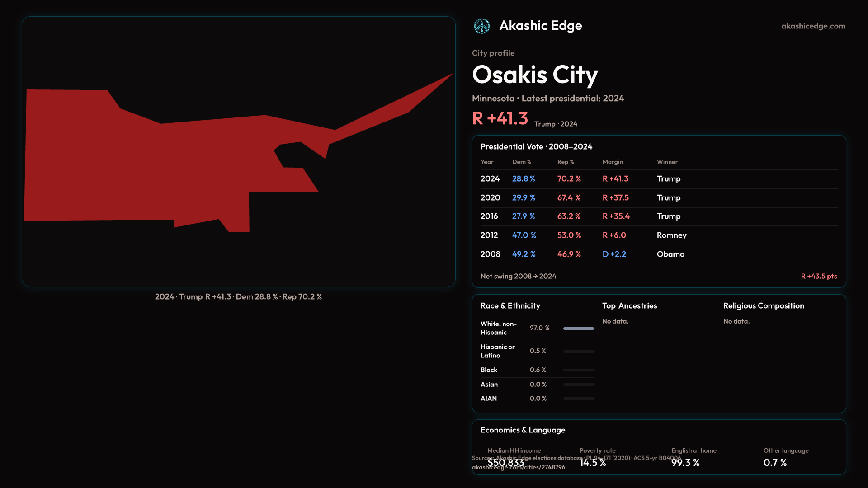The image size is (868, 488).
Task: Click the Net swing R +43.5 pts value
Action: click(x=819, y=277)
